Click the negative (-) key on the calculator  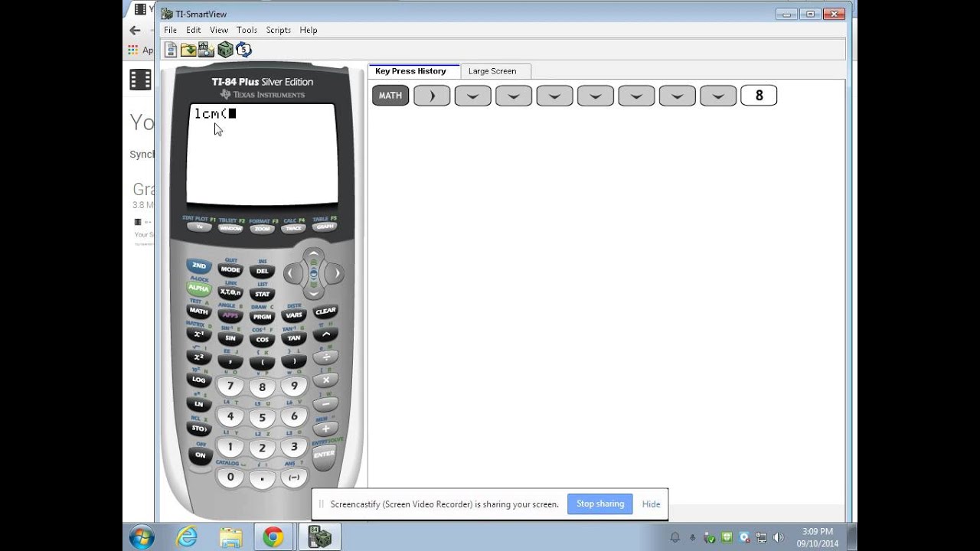[294, 477]
